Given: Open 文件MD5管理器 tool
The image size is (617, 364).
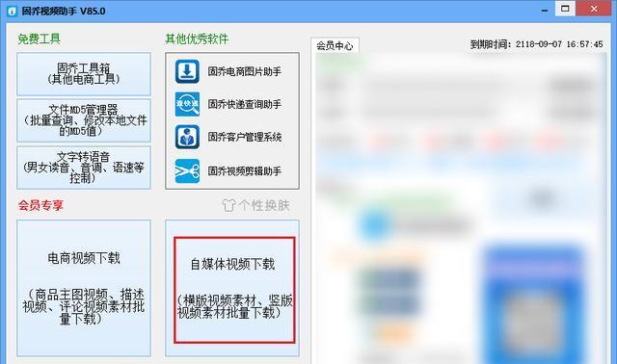Looking at the screenshot, I should pos(84,120).
